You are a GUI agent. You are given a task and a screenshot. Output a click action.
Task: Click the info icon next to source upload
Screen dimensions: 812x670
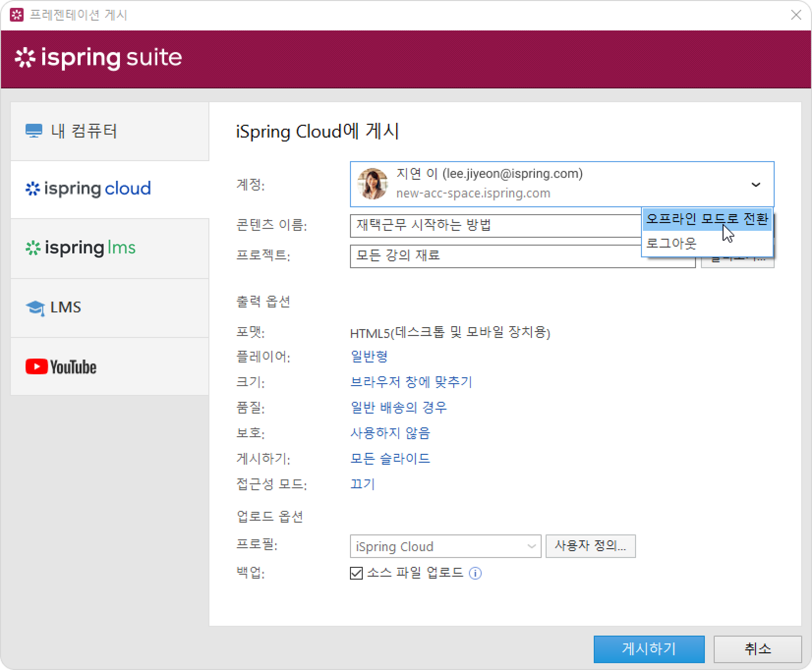pos(475,573)
